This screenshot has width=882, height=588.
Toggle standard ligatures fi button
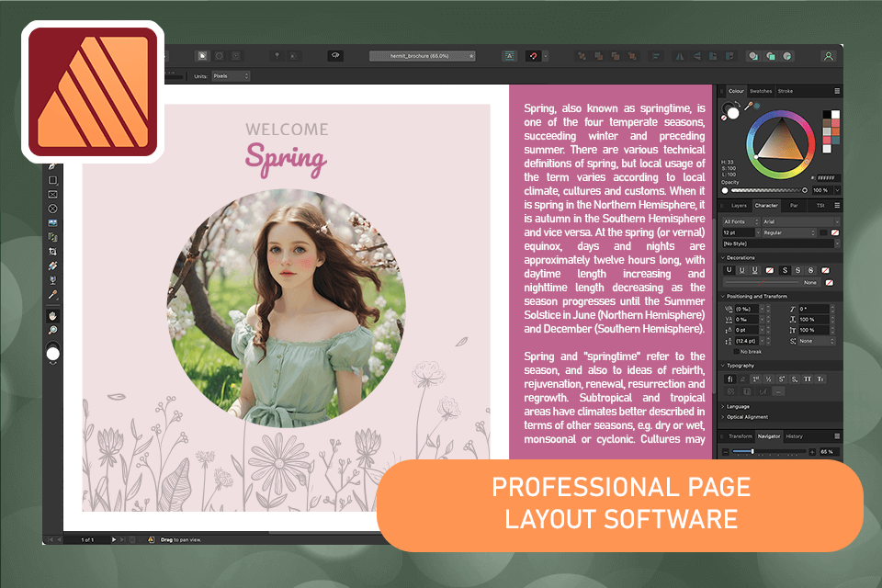(x=730, y=379)
